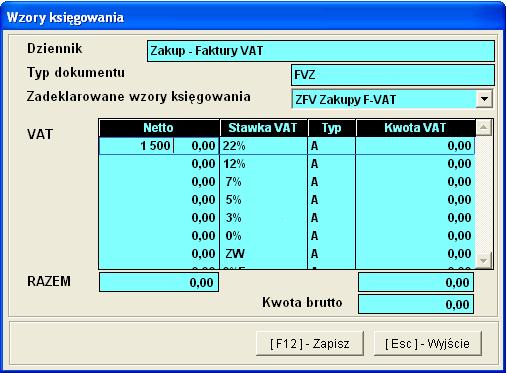Click the Kwota VAT cell in 3% row
Image resolution: width=507 pixels, height=373 pixels.
(415, 218)
